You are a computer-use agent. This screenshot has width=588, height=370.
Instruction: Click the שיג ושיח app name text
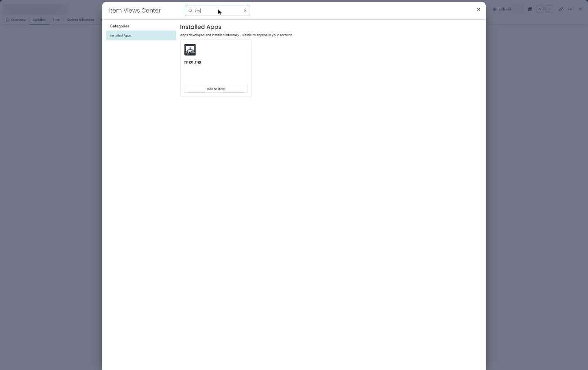(x=193, y=62)
